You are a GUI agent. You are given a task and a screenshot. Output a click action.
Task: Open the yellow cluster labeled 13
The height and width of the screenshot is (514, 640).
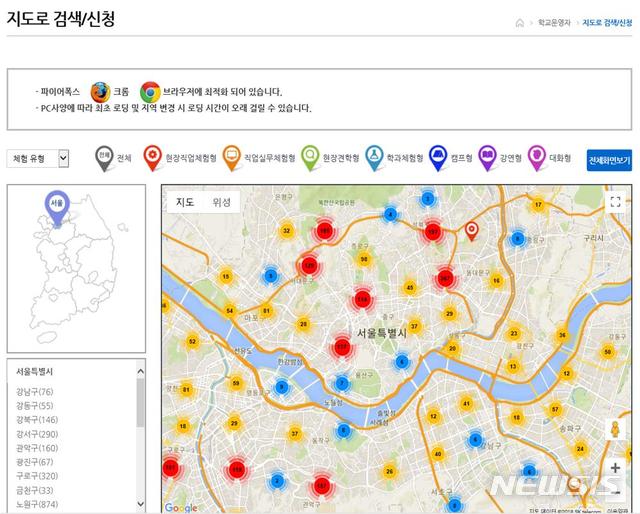pyautogui.click(x=513, y=366)
